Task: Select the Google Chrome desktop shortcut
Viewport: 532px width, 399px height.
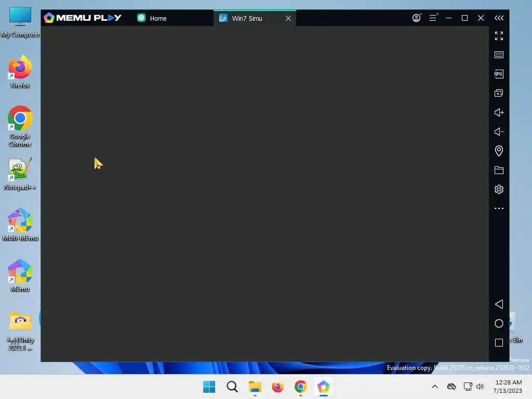Action: tap(20, 126)
